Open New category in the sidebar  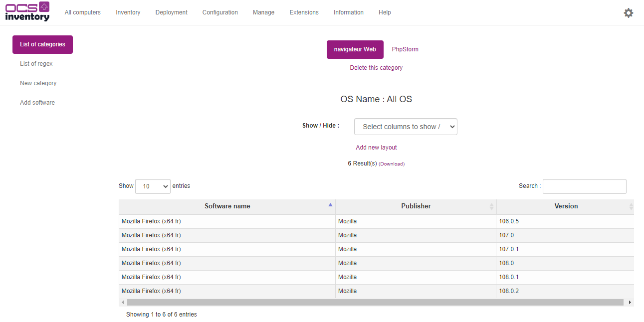point(38,83)
